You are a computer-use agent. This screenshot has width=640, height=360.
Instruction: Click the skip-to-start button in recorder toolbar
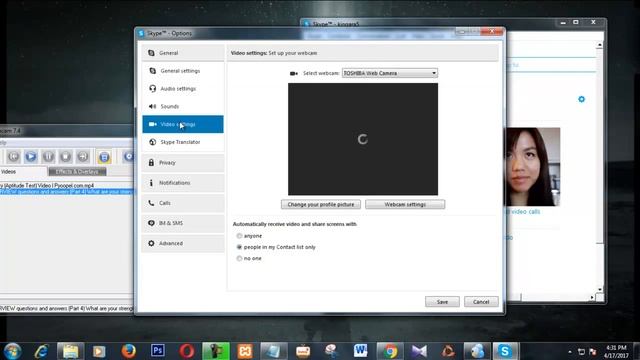coord(13,156)
